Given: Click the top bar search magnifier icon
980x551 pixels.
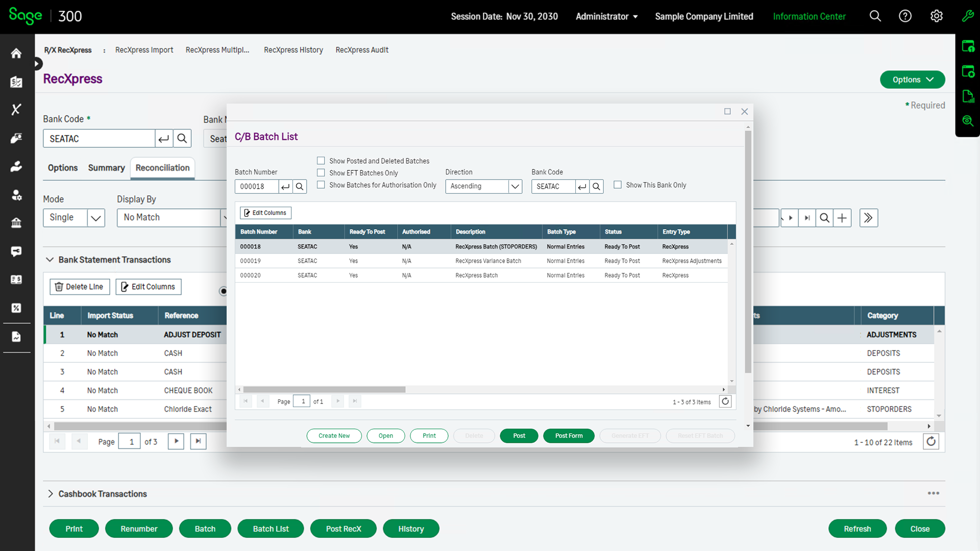Looking at the screenshot, I should click(x=875, y=16).
